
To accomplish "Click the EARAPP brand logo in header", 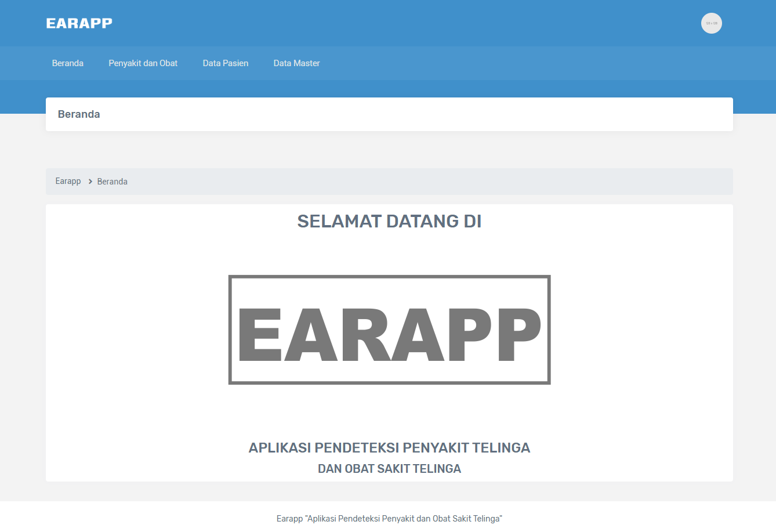I will point(79,23).
